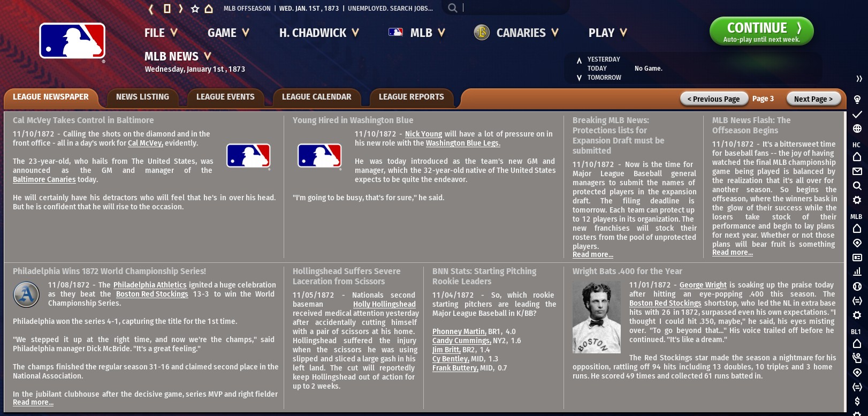Screen dimensions: 868x416
Task: Open the BL1 home icon in sidebar
Action: tap(857, 344)
